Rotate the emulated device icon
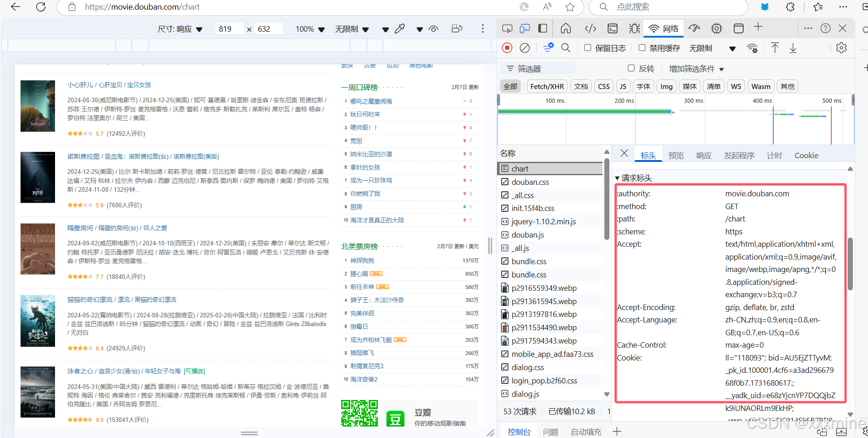The height and width of the screenshot is (438, 868). 457,29
